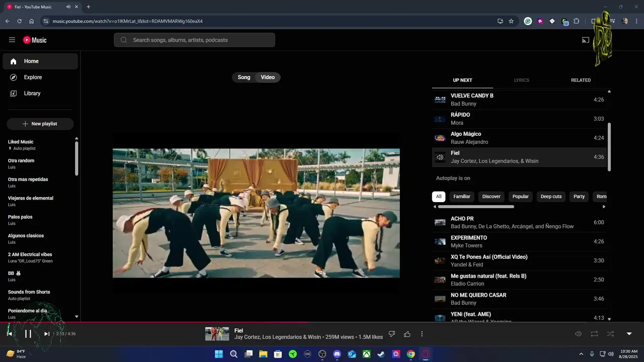Open Steam from the taskbar
This screenshot has width=644, height=362.
pyautogui.click(x=381, y=354)
